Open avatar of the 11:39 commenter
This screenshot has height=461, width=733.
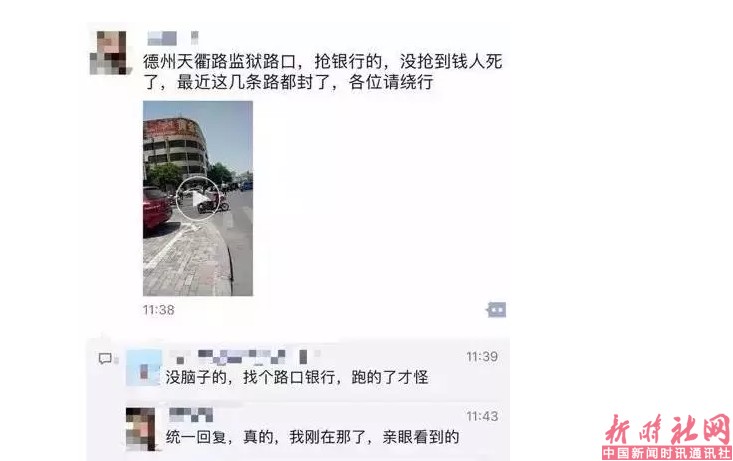click(144, 367)
